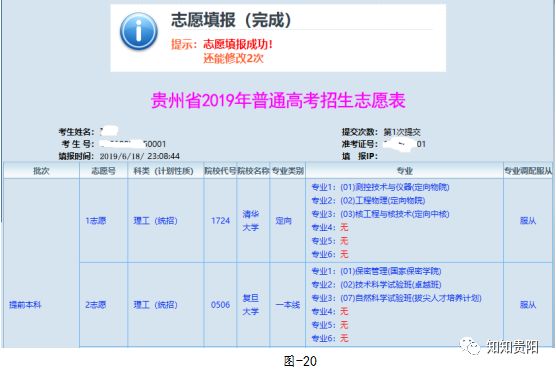Click the 图-20 figure caption
The height and width of the screenshot is (371, 556).
coord(300,361)
